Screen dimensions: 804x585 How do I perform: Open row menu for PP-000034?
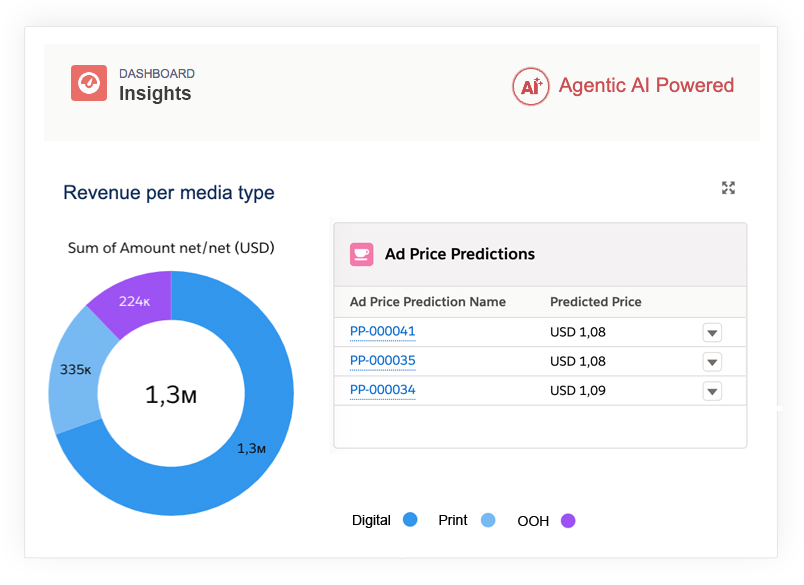click(x=712, y=391)
